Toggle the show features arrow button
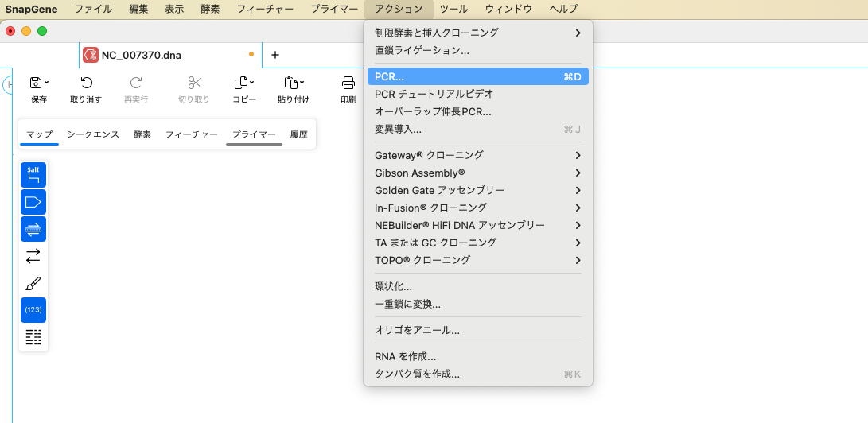 (33, 202)
